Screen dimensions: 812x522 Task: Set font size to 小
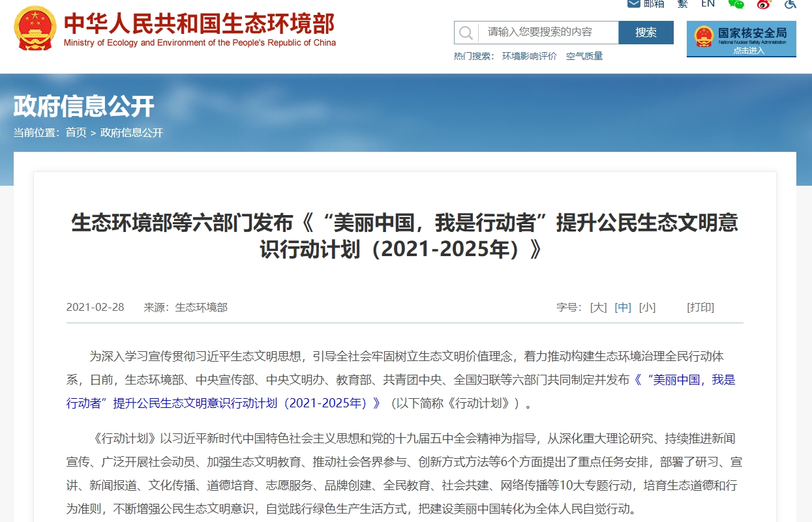[x=647, y=308]
